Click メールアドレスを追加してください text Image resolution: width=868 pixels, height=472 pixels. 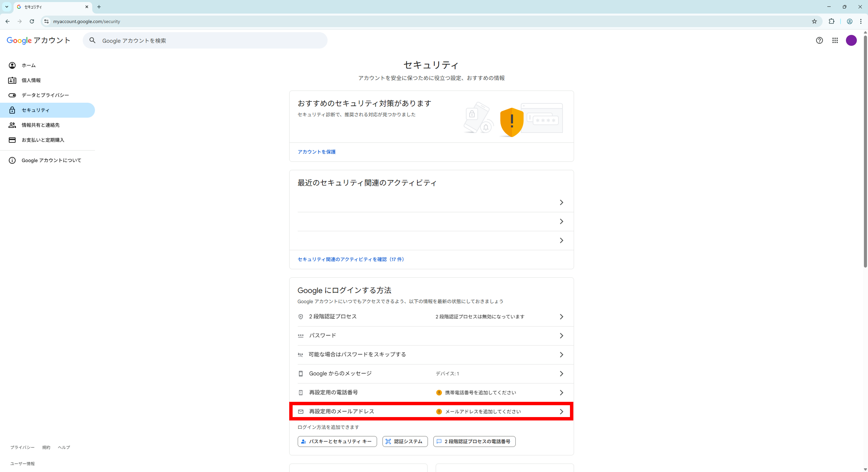point(483,412)
